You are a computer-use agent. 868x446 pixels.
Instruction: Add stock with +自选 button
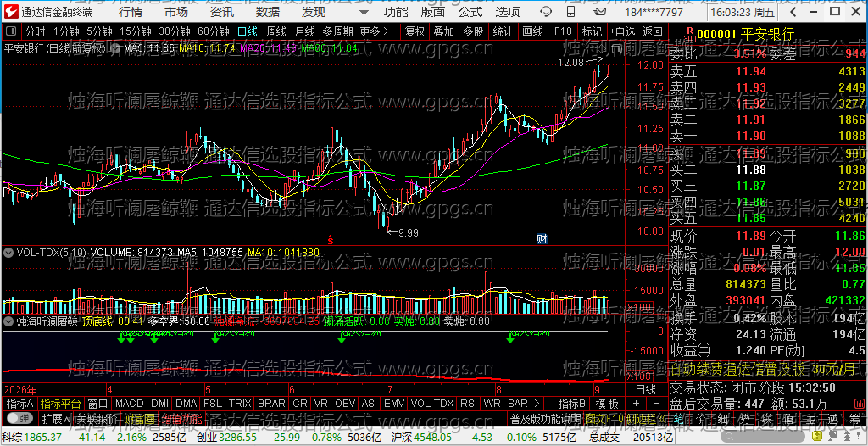[623, 31]
